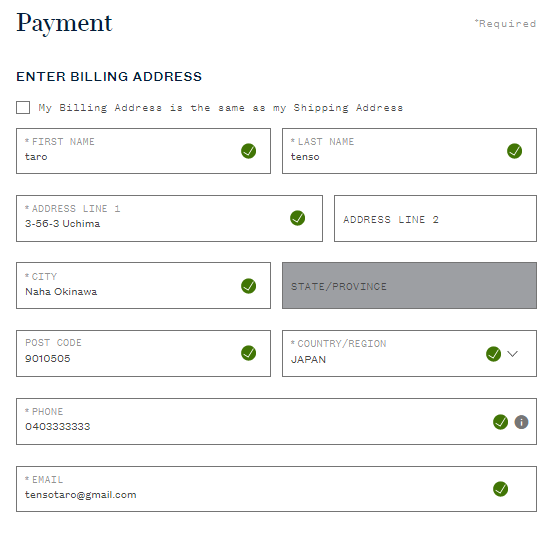This screenshot has width=556, height=533.
Task: Click the Email field with tensotaro@gmail.com
Action: [x=276, y=489]
